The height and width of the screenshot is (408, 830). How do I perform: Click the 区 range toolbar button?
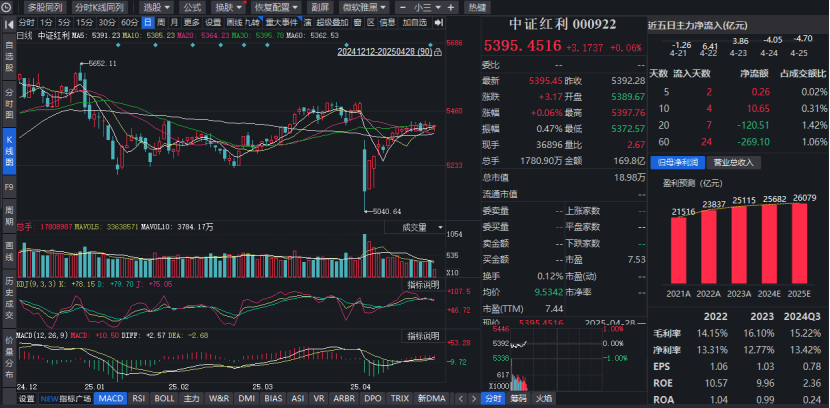[x=371, y=23]
